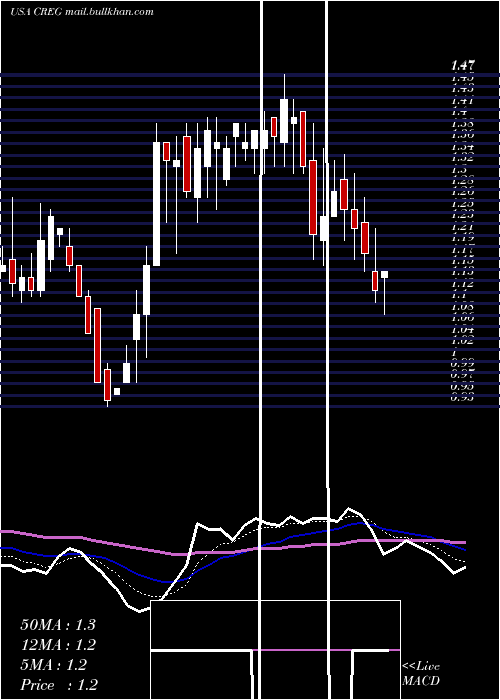Click the rightmost small white candlestick
Image resolution: width=500 pixels, height=700 pixels.
(384, 275)
